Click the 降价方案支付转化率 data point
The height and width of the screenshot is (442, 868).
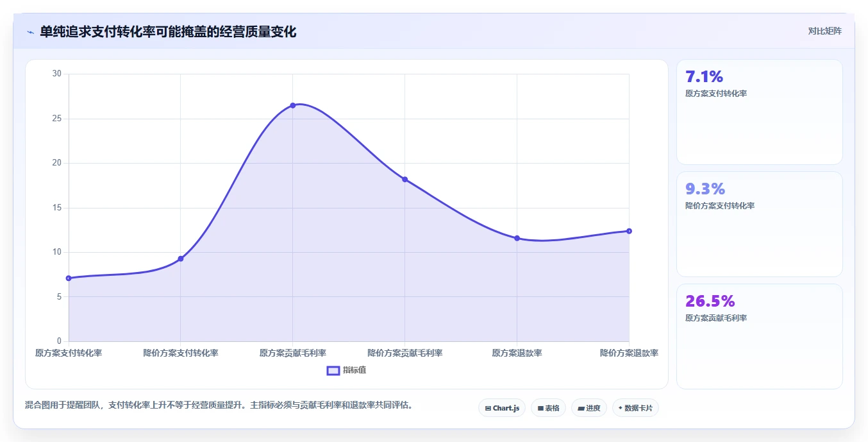(181, 259)
